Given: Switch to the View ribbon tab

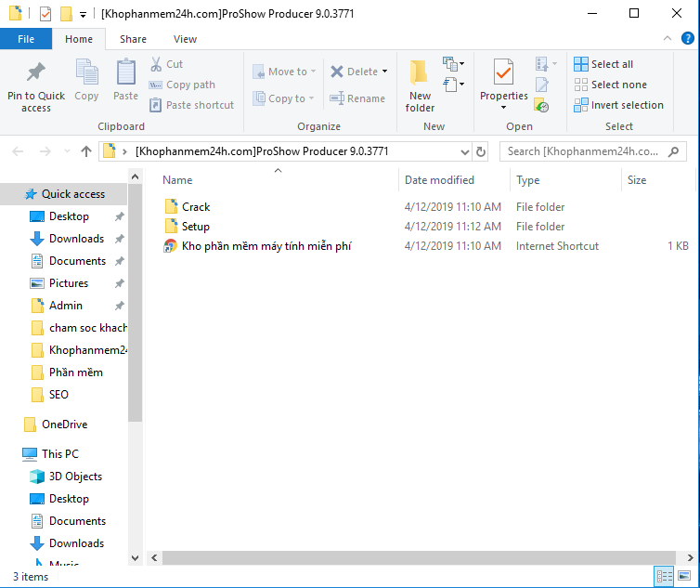Looking at the screenshot, I should pyautogui.click(x=185, y=39).
